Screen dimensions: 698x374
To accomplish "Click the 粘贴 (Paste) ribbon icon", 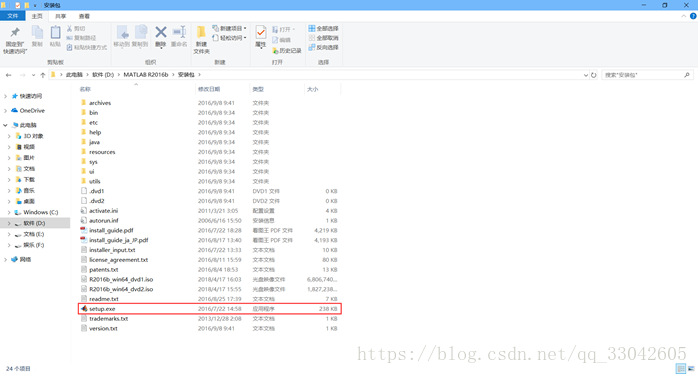I will [x=55, y=37].
